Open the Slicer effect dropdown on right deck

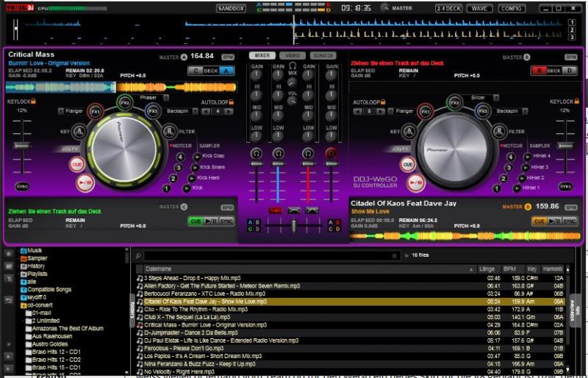(x=497, y=97)
